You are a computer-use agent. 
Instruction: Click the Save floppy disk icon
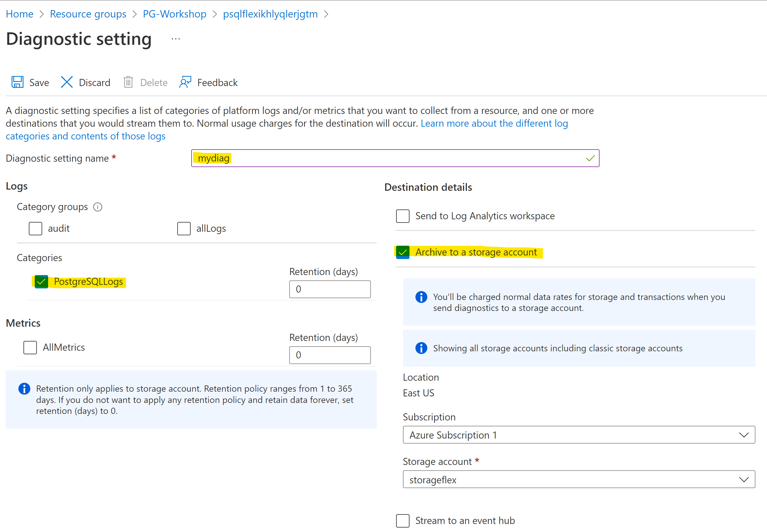click(17, 82)
